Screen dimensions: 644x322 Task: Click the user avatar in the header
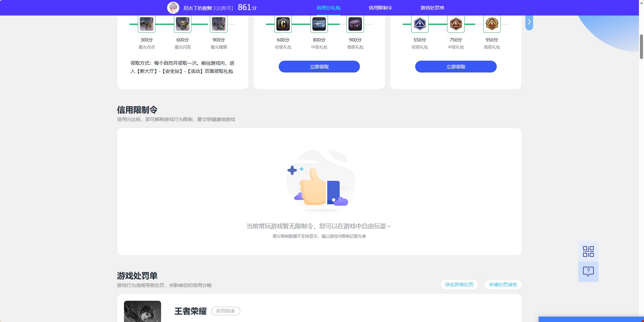(173, 7)
